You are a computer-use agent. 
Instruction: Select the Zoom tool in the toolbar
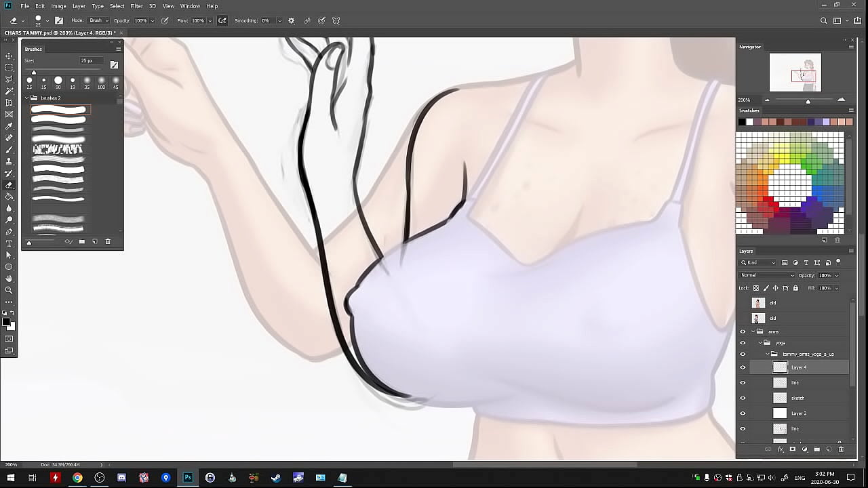(9, 290)
